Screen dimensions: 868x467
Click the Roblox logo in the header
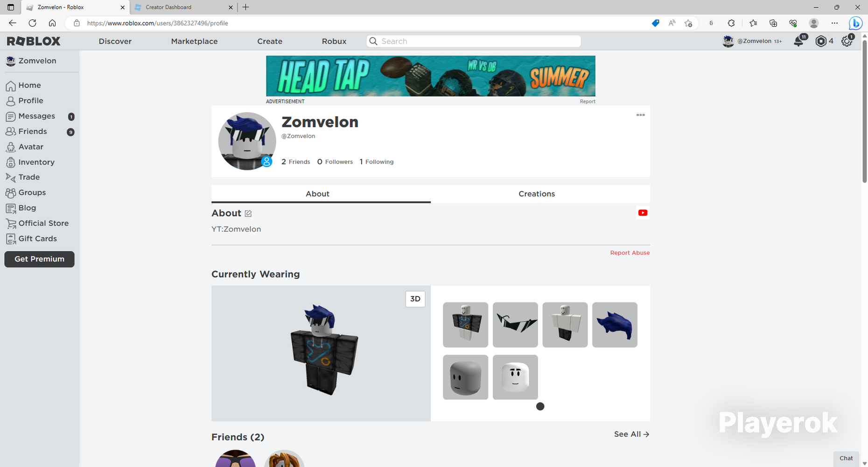(34, 41)
